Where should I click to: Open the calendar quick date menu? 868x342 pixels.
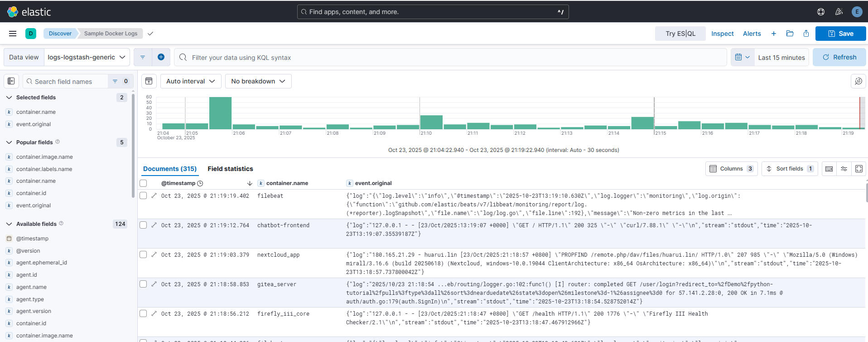742,57
